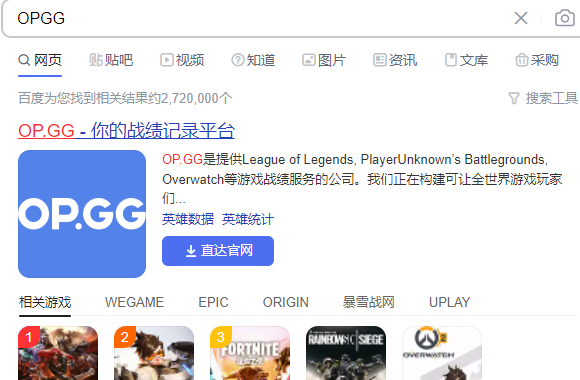
Task: Clear the search box with the X icon
Action: (521, 18)
